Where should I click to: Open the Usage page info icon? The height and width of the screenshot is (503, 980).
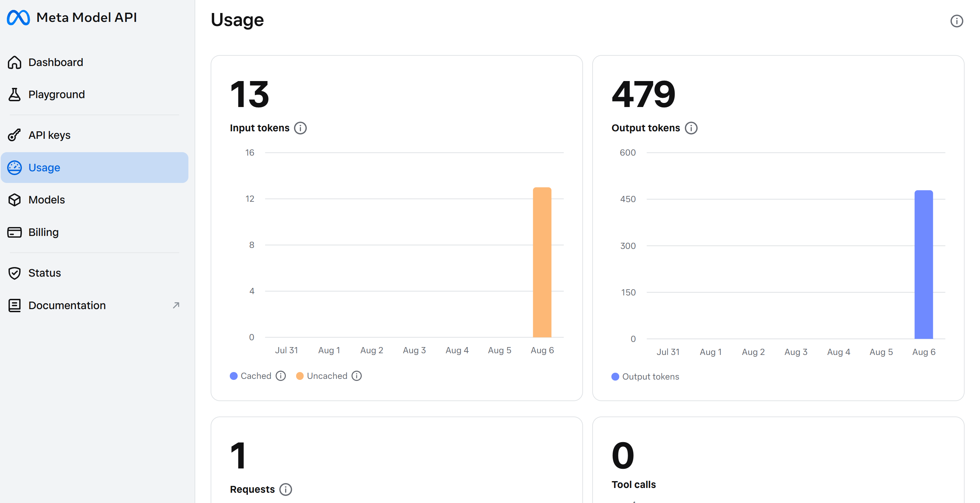coord(956,21)
